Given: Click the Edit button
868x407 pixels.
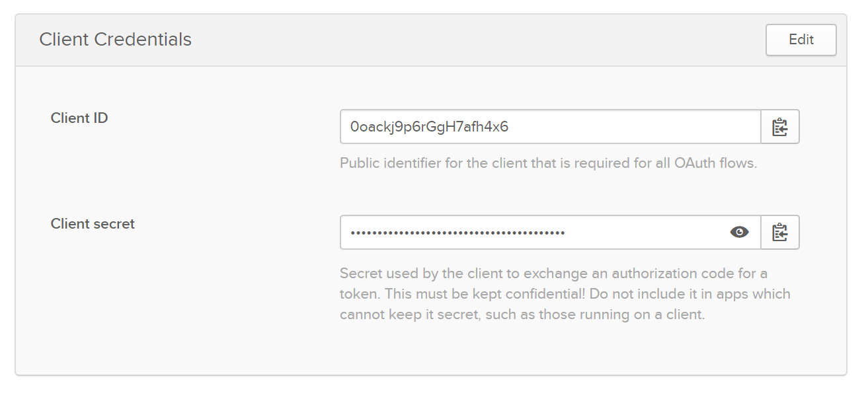Looking at the screenshot, I should [x=801, y=40].
